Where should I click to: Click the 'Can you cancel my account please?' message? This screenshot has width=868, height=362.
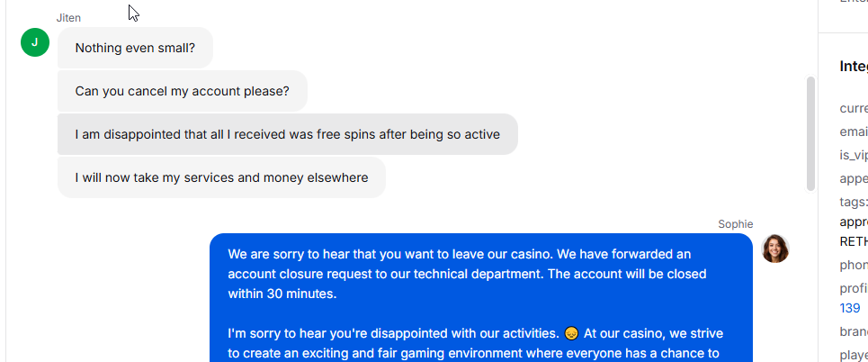coord(182,91)
